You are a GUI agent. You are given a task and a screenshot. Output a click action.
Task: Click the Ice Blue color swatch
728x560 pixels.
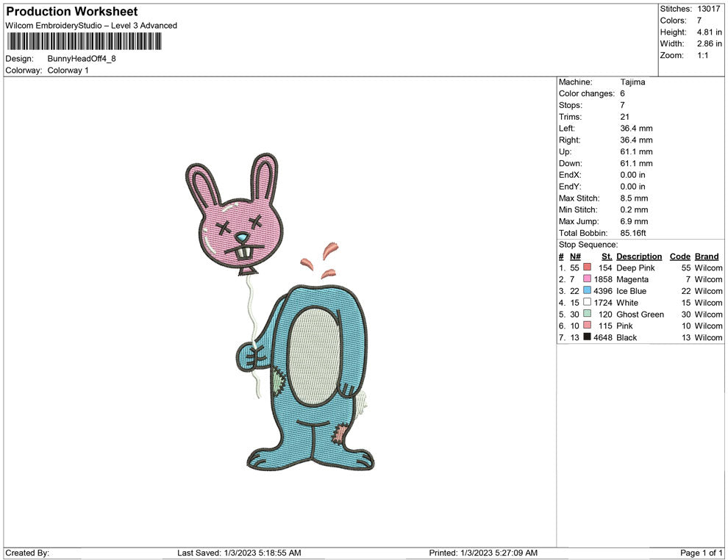tap(587, 291)
